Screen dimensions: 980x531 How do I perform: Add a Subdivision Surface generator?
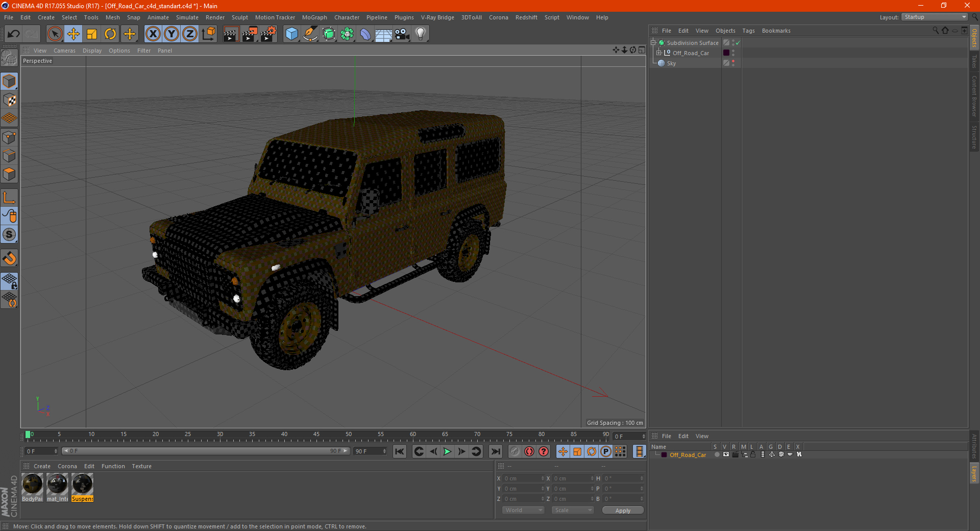329,34
